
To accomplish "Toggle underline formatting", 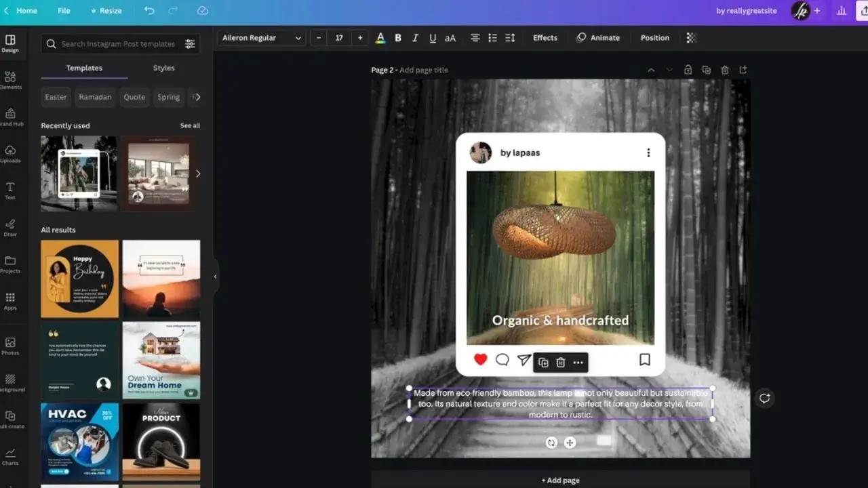I will point(433,38).
